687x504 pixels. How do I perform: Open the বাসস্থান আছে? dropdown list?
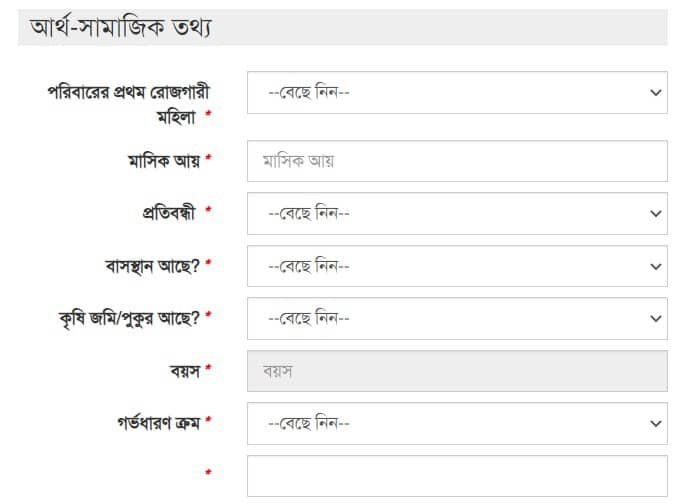point(456,267)
